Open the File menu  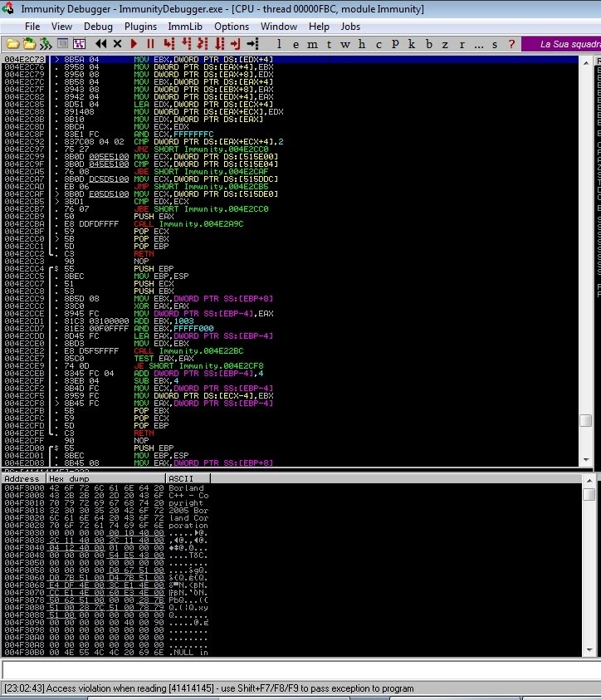32,27
